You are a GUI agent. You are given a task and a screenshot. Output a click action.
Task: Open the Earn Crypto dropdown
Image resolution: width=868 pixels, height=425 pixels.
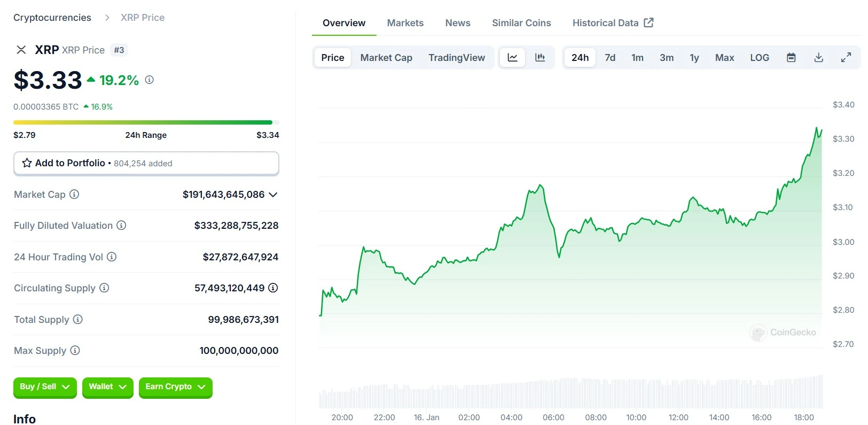click(x=176, y=387)
